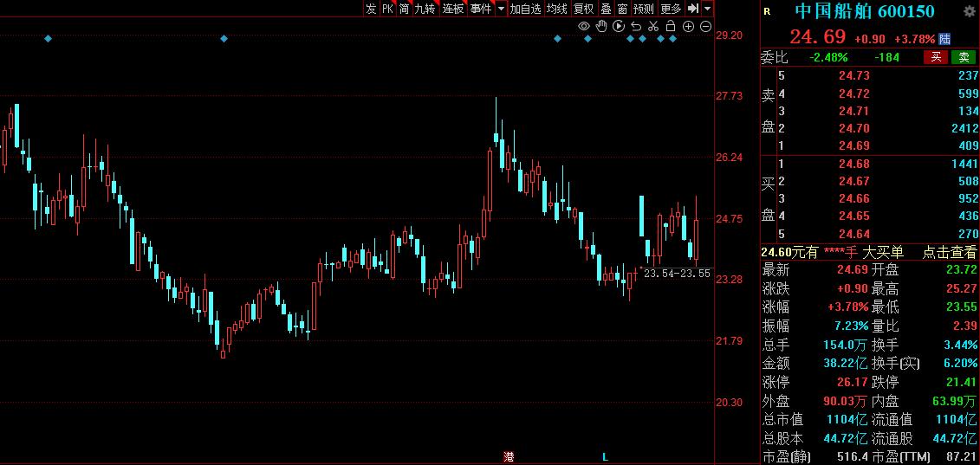Open the 九转 indicator tab
This screenshot has width=980, height=465.
(x=425, y=9)
